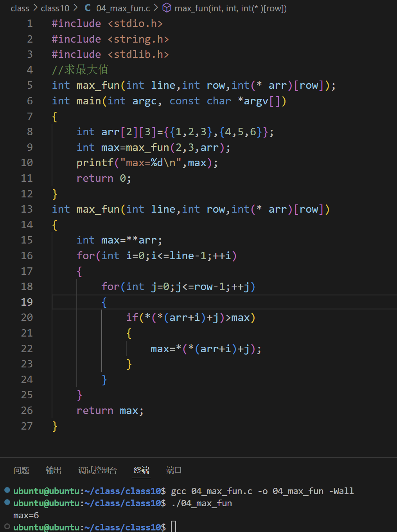Image resolution: width=397 pixels, height=532 pixels.
Task: Click line number 19 in the gutter
Action: tap(27, 302)
